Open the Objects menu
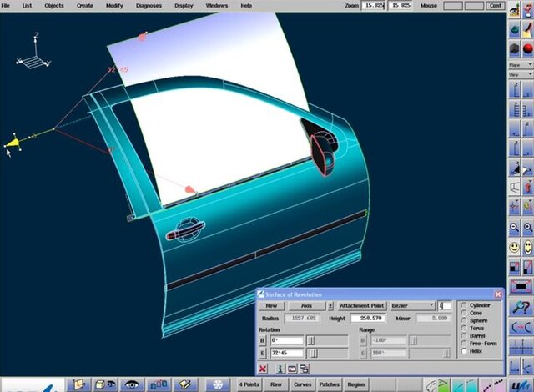 [x=54, y=6]
